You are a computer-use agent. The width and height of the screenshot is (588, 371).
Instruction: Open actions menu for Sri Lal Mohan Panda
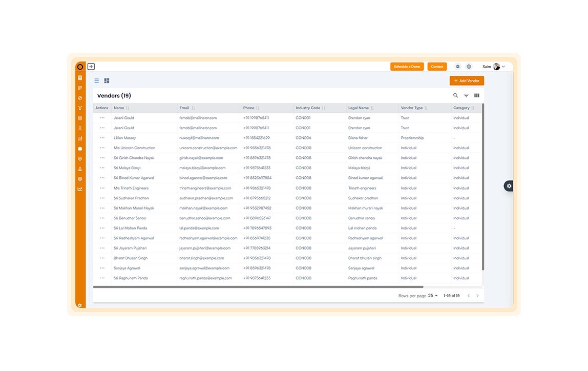pos(102,228)
